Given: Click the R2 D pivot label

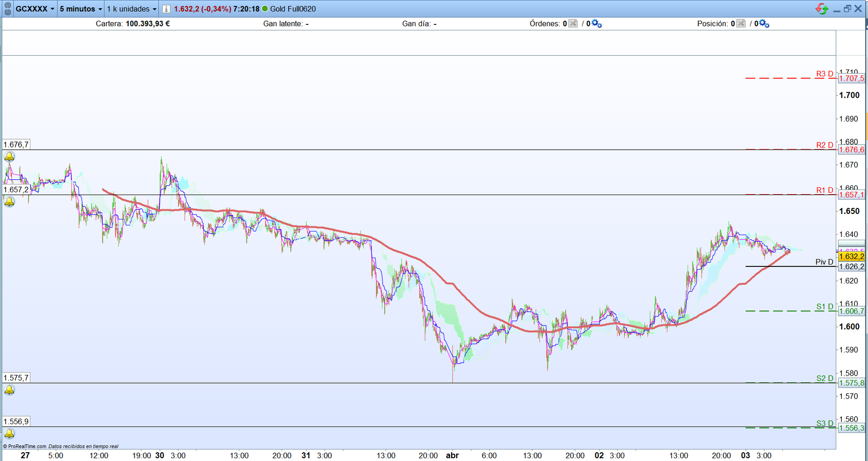Looking at the screenshot, I should tap(825, 145).
